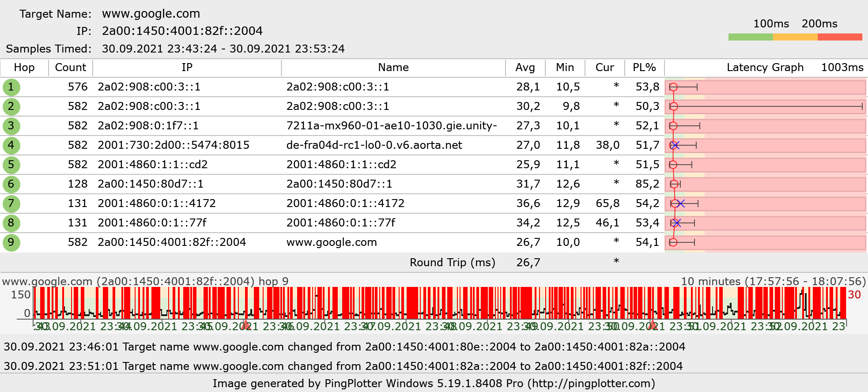The image size is (868, 392).
Task: Click the Avg column header
Action: point(525,68)
